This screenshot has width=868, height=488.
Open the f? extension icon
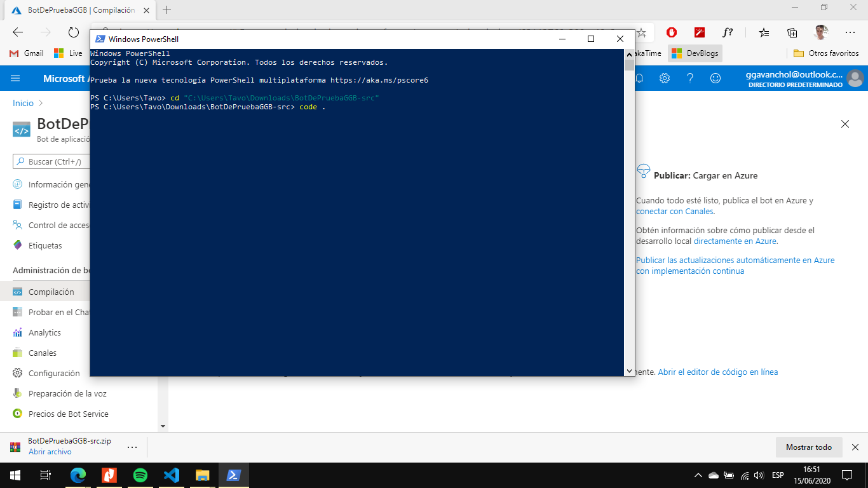(x=728, y=32)
